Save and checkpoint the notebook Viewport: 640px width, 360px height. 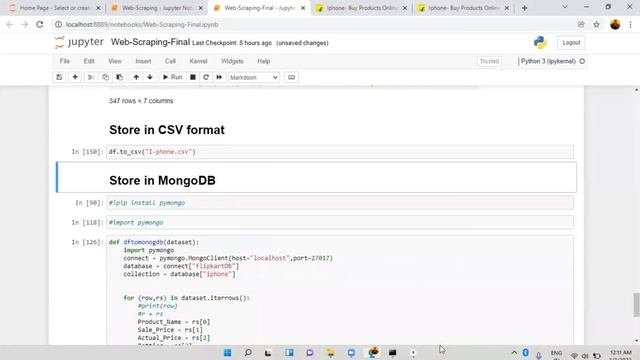(59, 77)
